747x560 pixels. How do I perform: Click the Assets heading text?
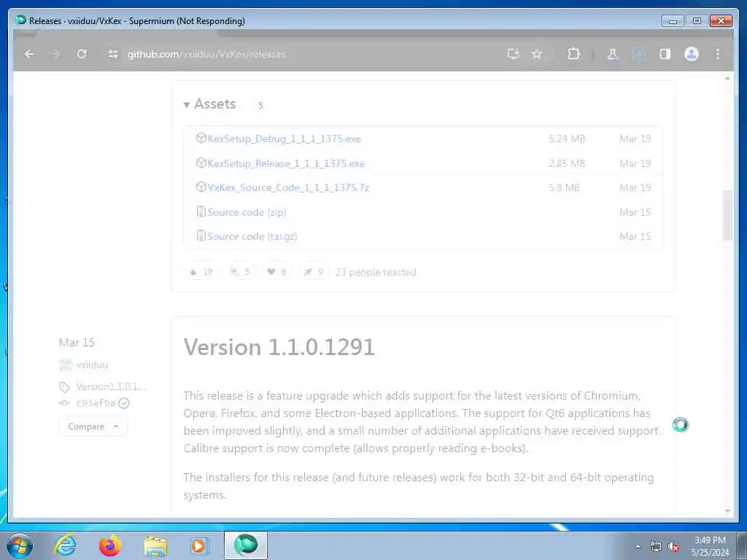pos(215,104)
